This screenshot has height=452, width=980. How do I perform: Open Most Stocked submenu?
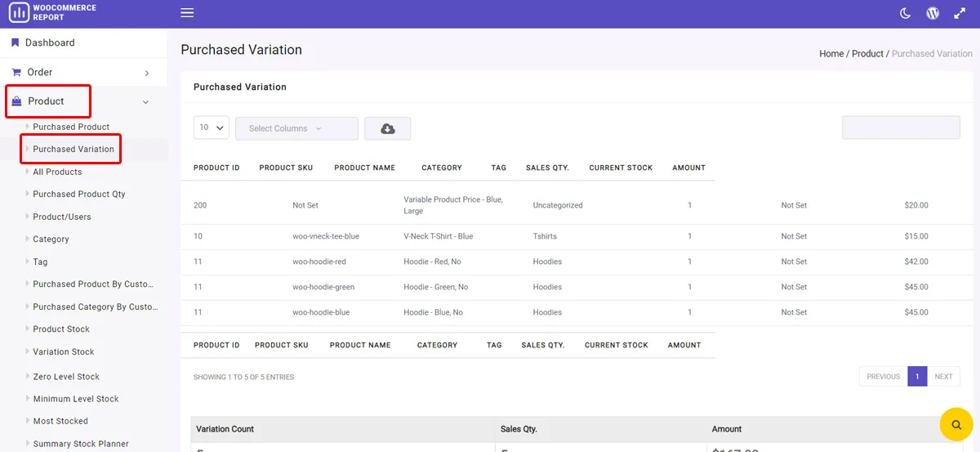[x=60, y=421]
